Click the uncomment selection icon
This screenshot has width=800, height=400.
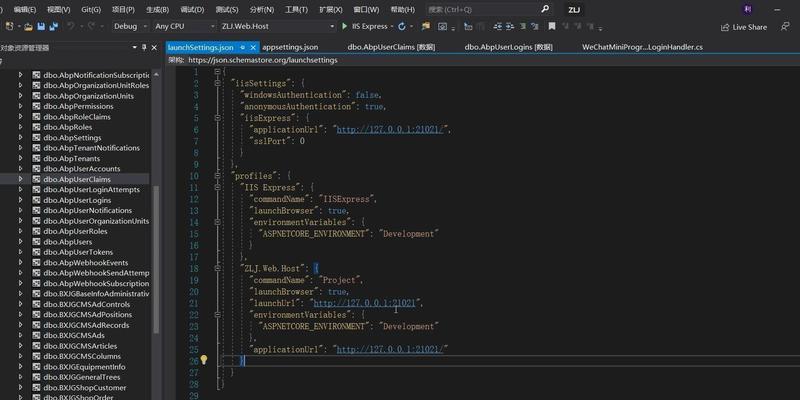tap(534, 27)
